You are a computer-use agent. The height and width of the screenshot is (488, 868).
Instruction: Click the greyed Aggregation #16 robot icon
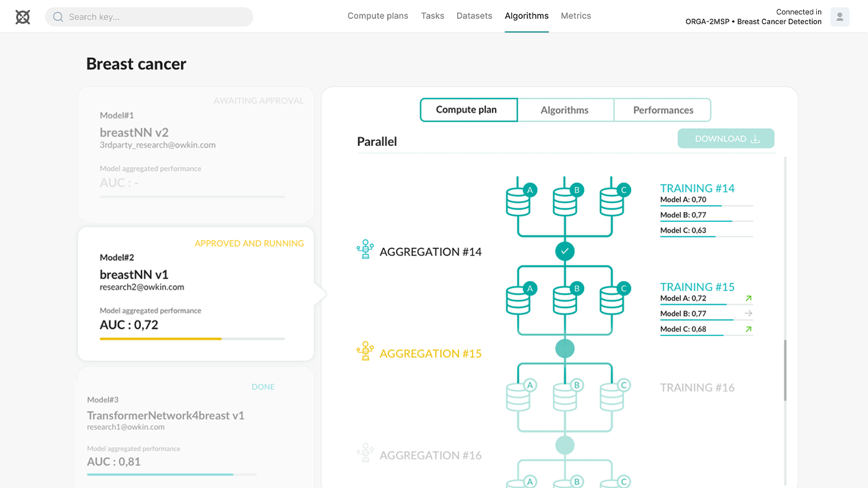[365, 452]
